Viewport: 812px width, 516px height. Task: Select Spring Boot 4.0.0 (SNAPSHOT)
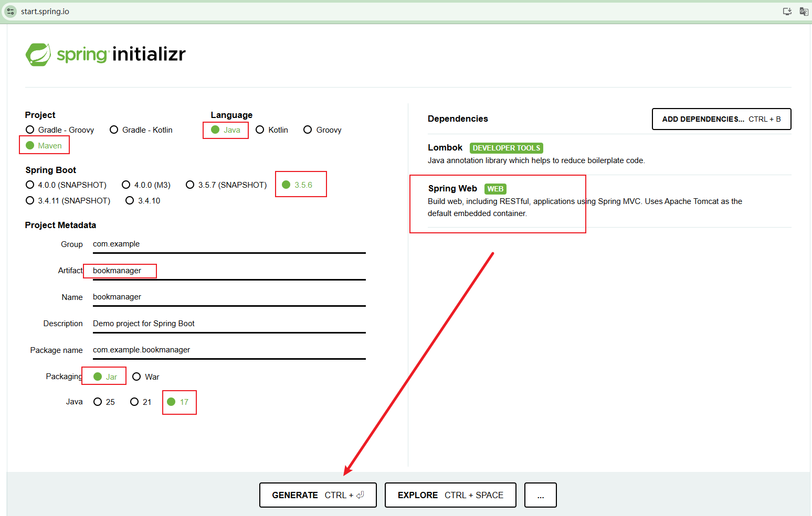coord(66,185)
